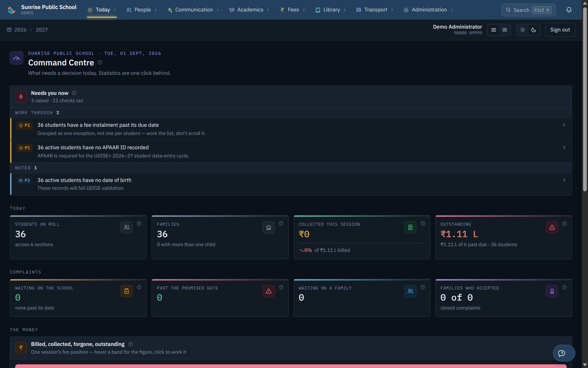Click the pink outstanding band in The Money
Screen dimensions: 588x368
291,366
